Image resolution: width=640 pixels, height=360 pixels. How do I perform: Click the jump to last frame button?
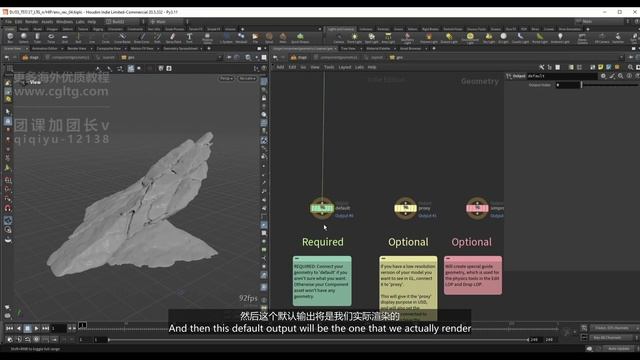[x=46, y=328]
